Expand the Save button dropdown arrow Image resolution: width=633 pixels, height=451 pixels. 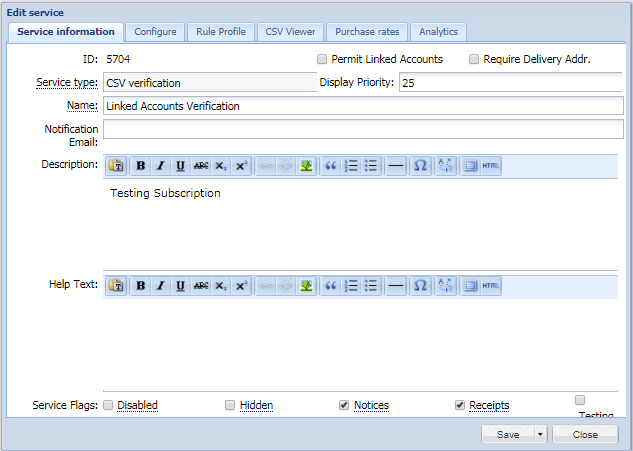click(x=540, y=435)
